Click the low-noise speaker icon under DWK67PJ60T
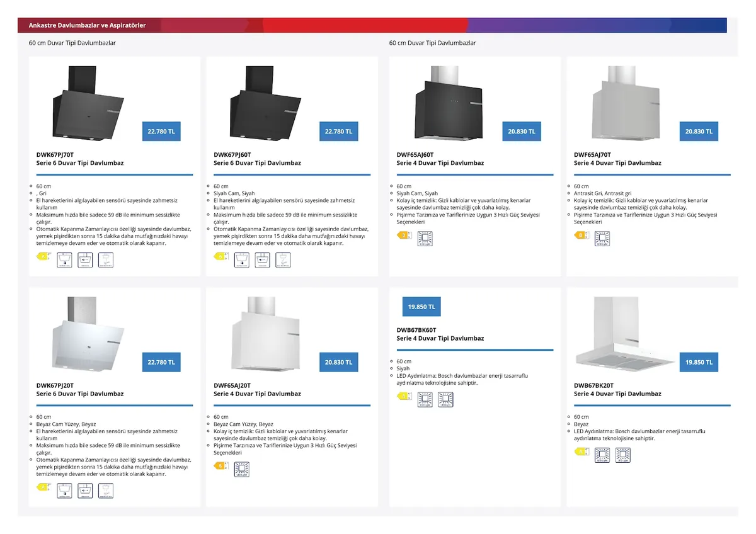Viewport: 756px width, 534px height. pos(262,259)
